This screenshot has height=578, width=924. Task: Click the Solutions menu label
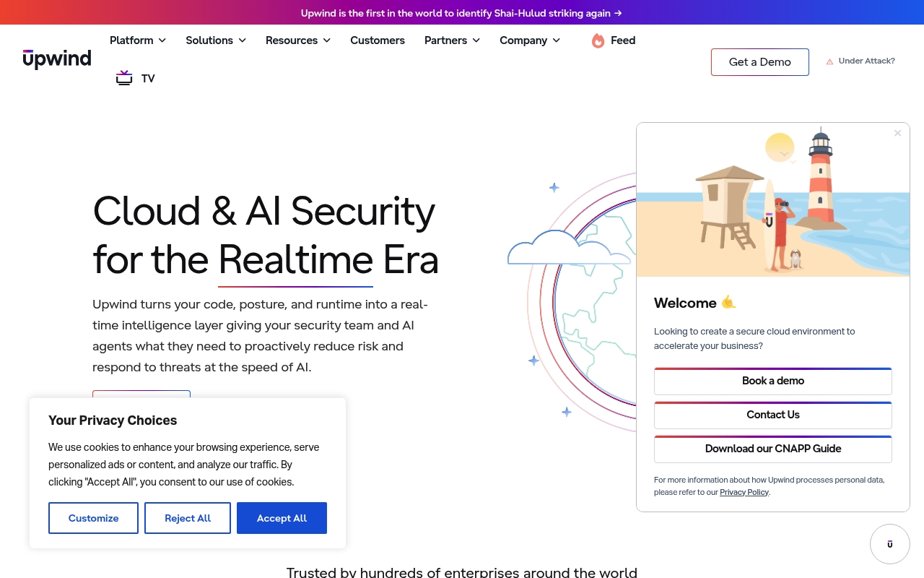click(209, 40)
